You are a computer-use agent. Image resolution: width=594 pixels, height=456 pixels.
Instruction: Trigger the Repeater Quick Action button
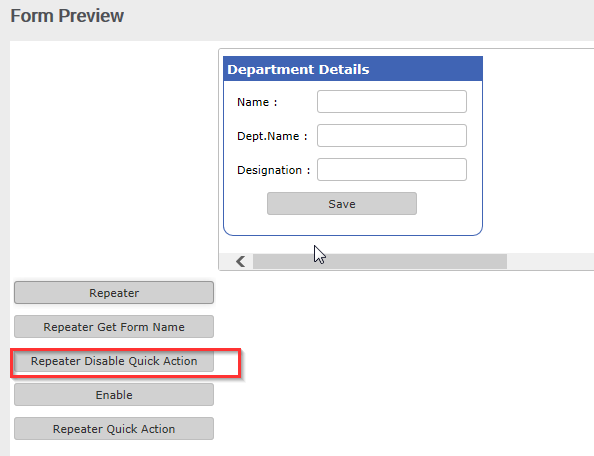point(114,429)
